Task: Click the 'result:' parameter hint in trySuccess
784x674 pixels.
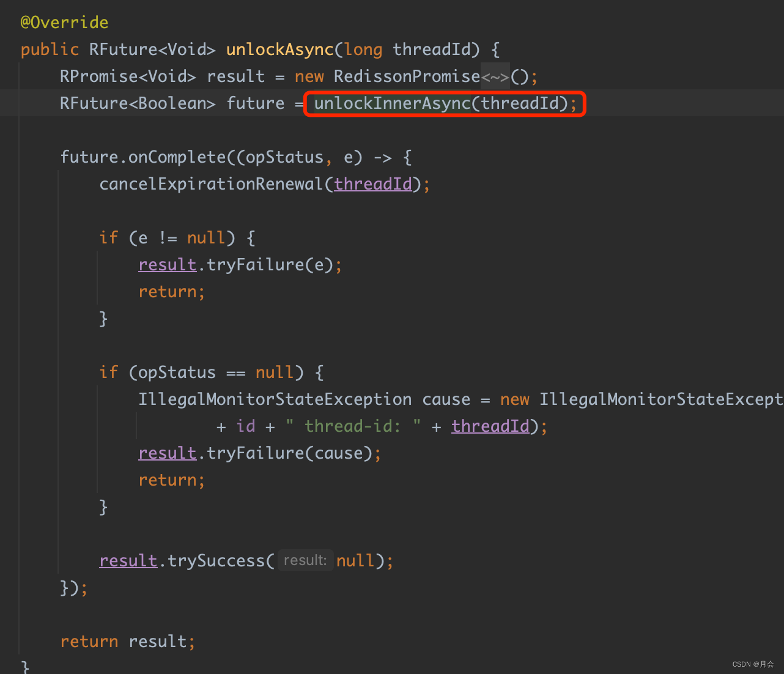Action: (x=305, y=561)
